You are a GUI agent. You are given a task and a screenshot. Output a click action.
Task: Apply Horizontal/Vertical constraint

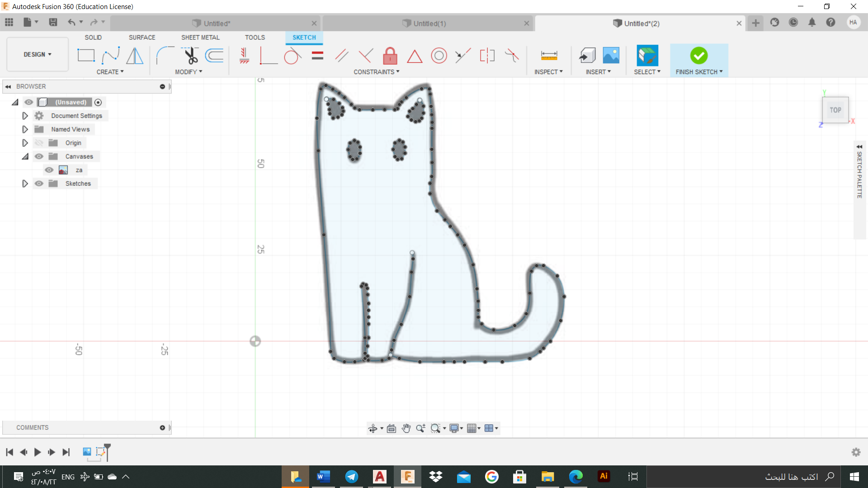(x=244, y=56)
